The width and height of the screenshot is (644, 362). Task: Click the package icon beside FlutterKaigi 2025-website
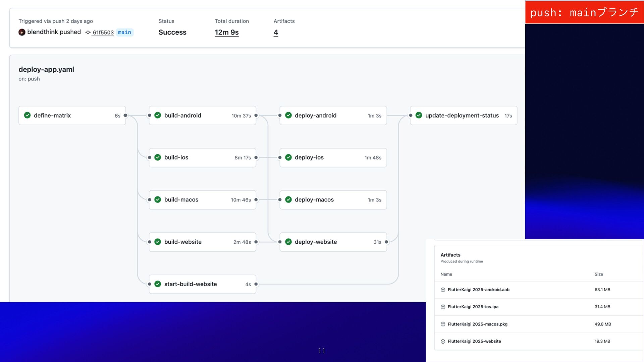pos(443,342)
